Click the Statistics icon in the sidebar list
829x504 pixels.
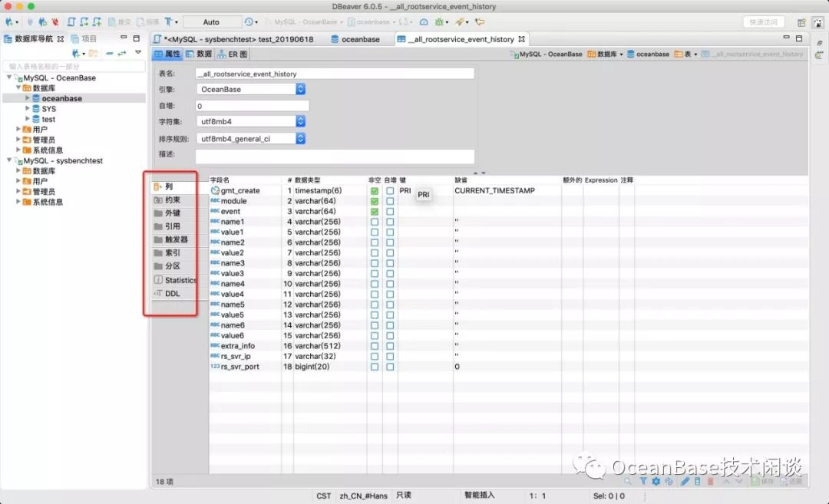pos(158,279)
